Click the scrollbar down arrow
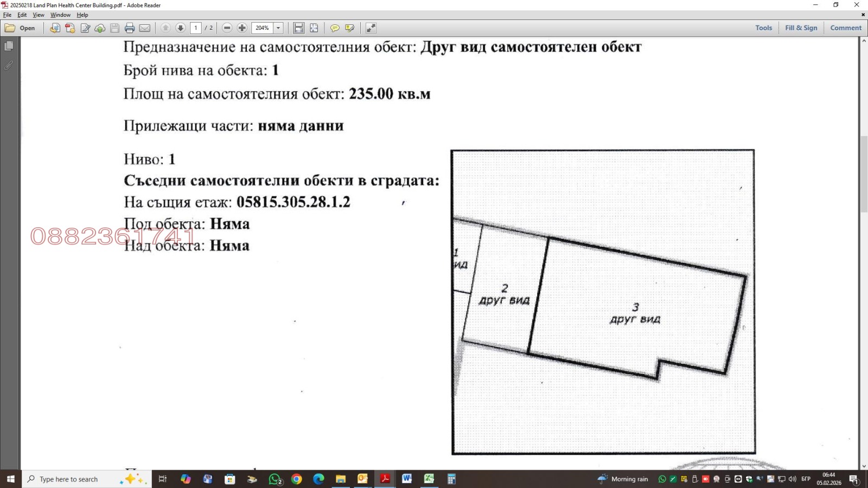 (863, 466)
